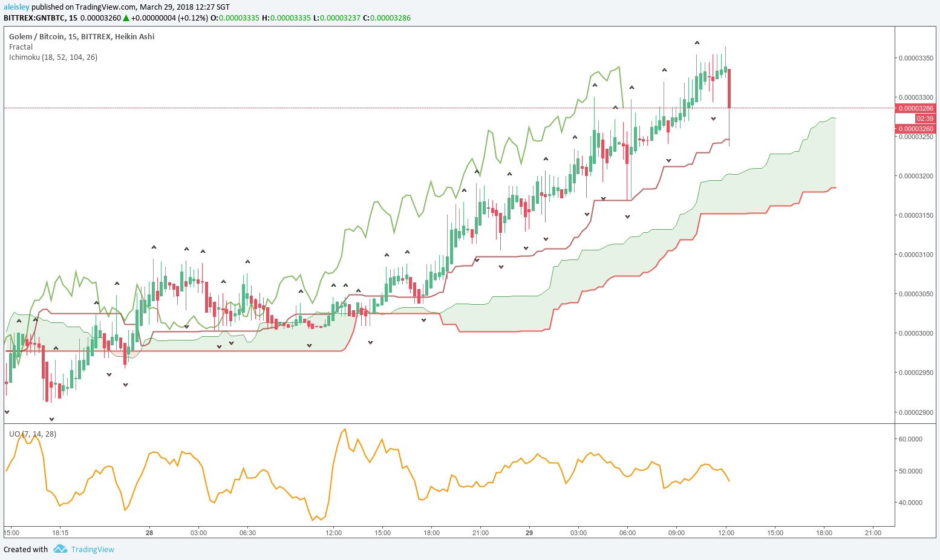Click the 50.0000 oscillator axis label
The height and width of the screenshot is (560, 940).
coord(910,471)
